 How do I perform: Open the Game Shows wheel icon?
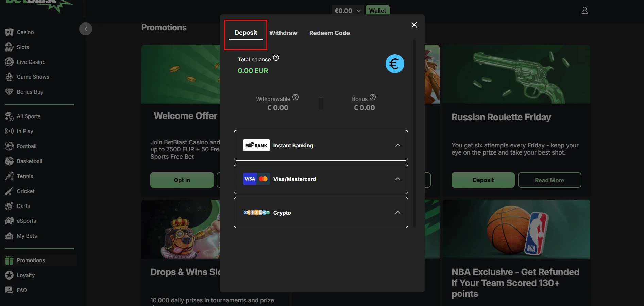[x=9, y=77]
